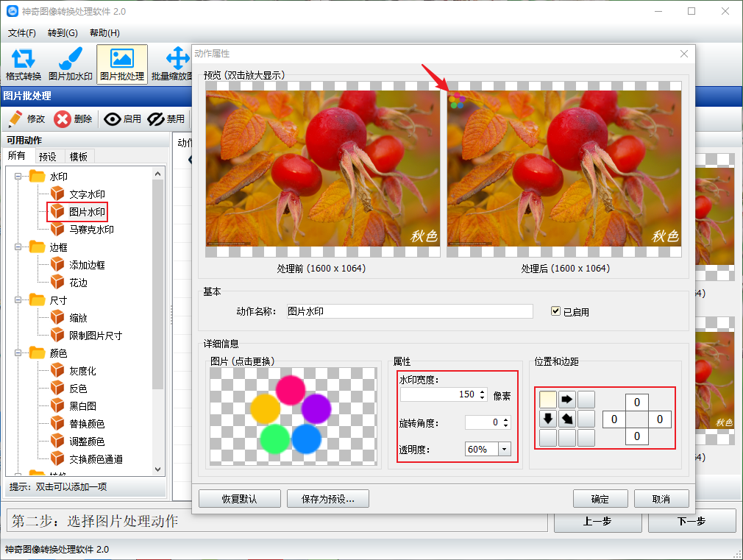Click the red 删除 delete icon
Screen dimensions: 743x560
(x=63, y=119)
